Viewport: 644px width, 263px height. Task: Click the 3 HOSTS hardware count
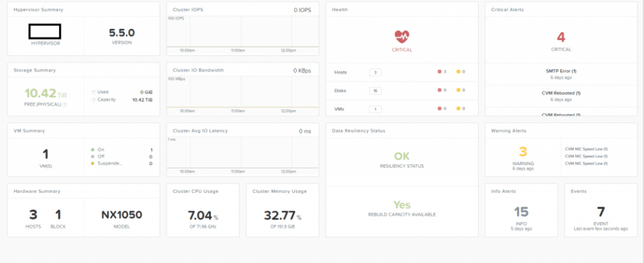point(34,214)
